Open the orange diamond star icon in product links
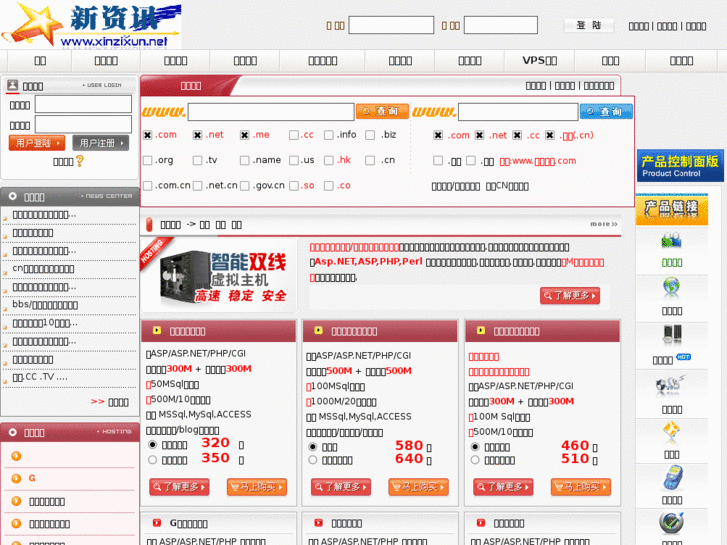Image resolution: width=727 pixels, height=545 pixels. [x=671, y=432]
